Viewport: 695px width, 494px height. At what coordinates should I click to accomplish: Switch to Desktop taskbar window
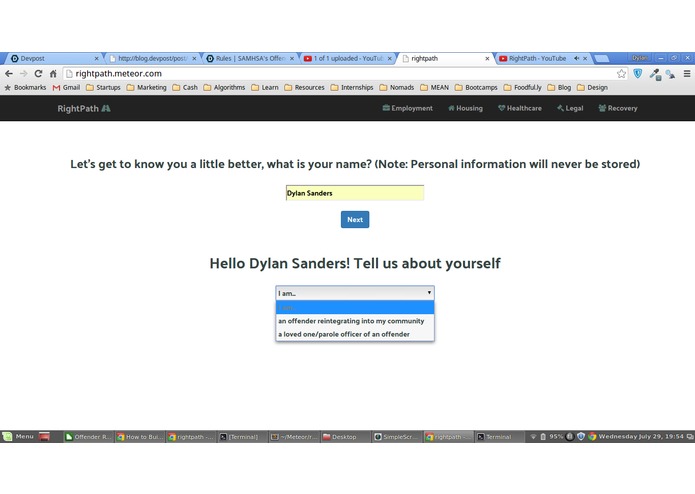pos(346,437)
